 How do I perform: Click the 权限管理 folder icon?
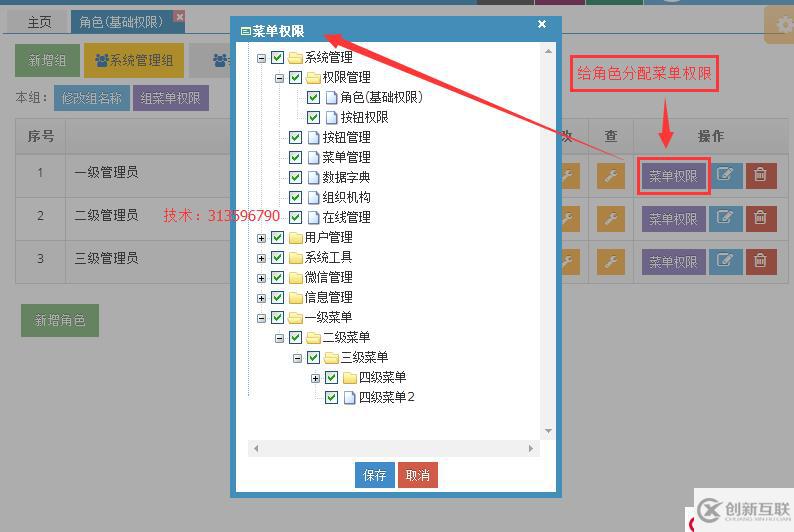click(313, 78)
